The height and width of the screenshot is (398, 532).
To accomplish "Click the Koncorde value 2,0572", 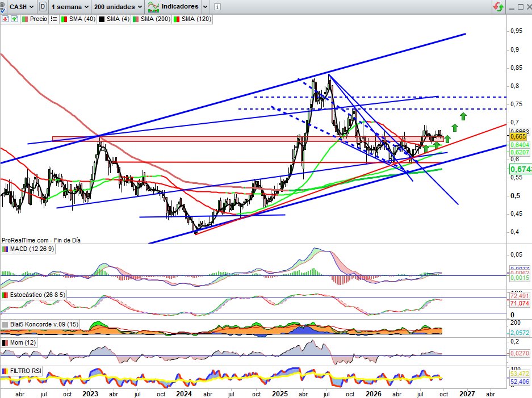I will click(x=520, y=333).
